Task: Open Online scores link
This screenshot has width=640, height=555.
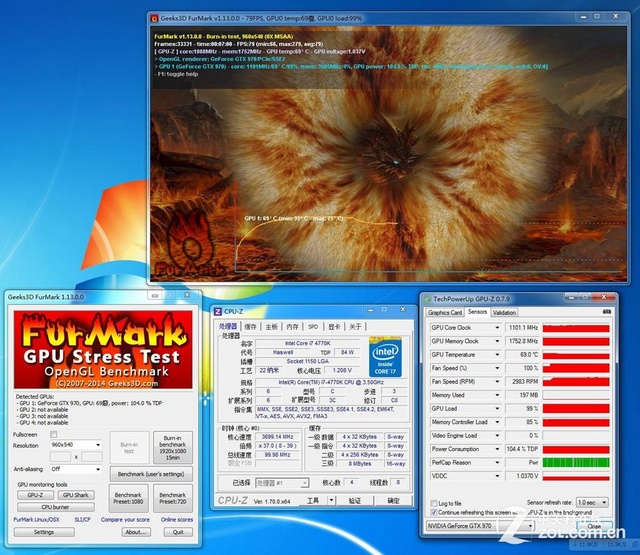Action: 177,520
